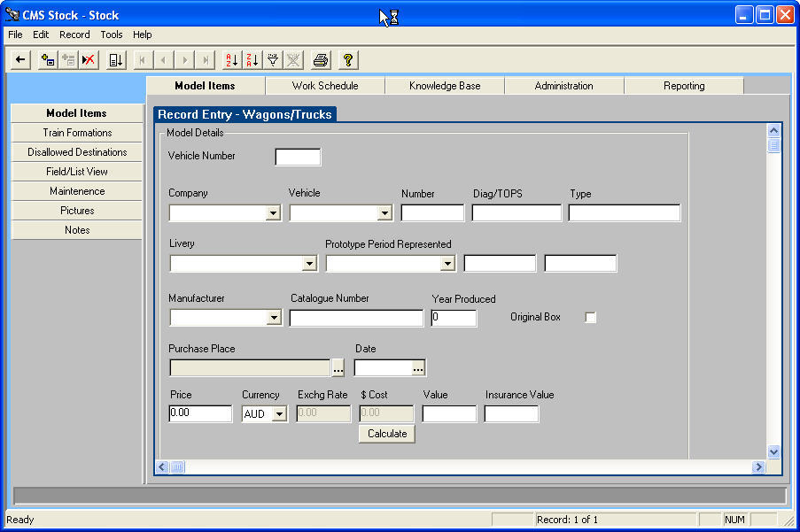The image size is (800, 532).
Task: Open the Company dropdown
Action: tap(274, 212)
